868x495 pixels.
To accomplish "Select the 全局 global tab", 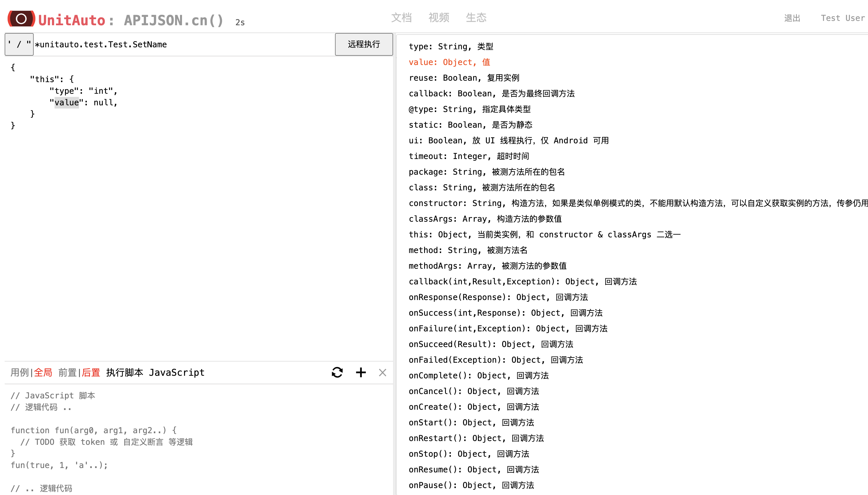I will coord(43,373).
